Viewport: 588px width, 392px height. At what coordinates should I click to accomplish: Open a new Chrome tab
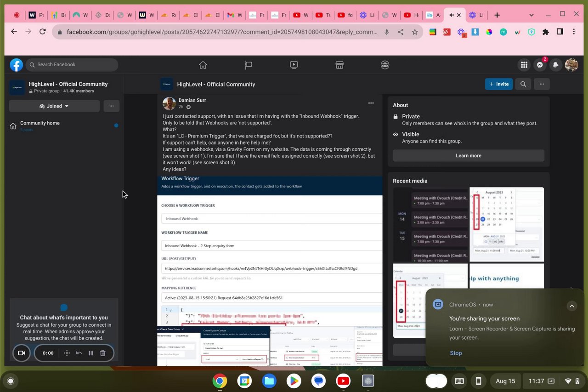497,15
